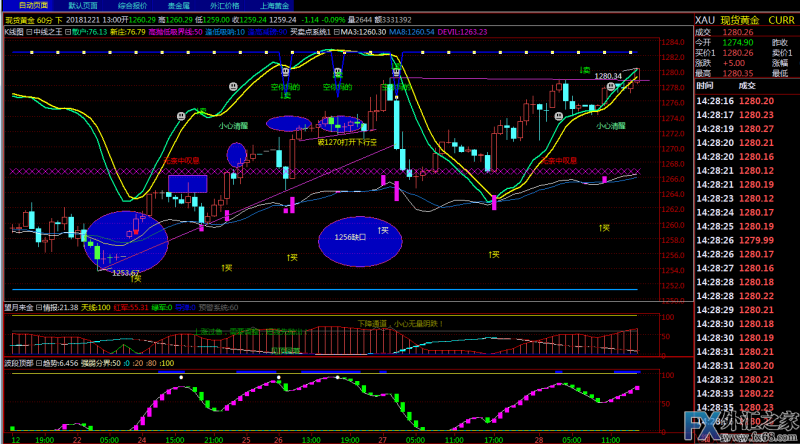The image size is (800, 444).
Task: Collapse the 中线之王 indicator box toggle
Action: coord(28,31)
